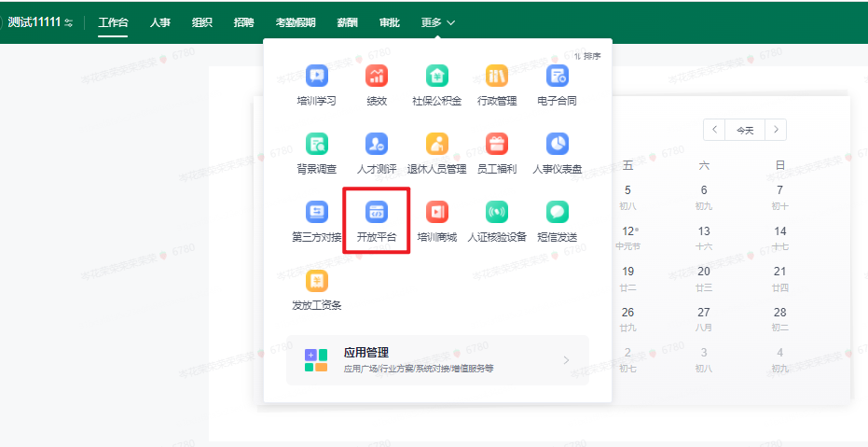Switch to the 招聘 tab
The height and width of the screenshot is (447, 868).
(x=243, y=22)
